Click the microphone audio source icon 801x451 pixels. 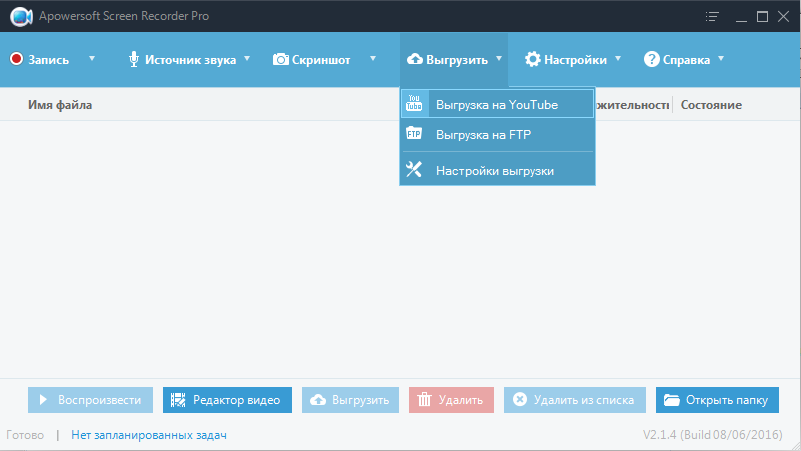click(134, 59)
